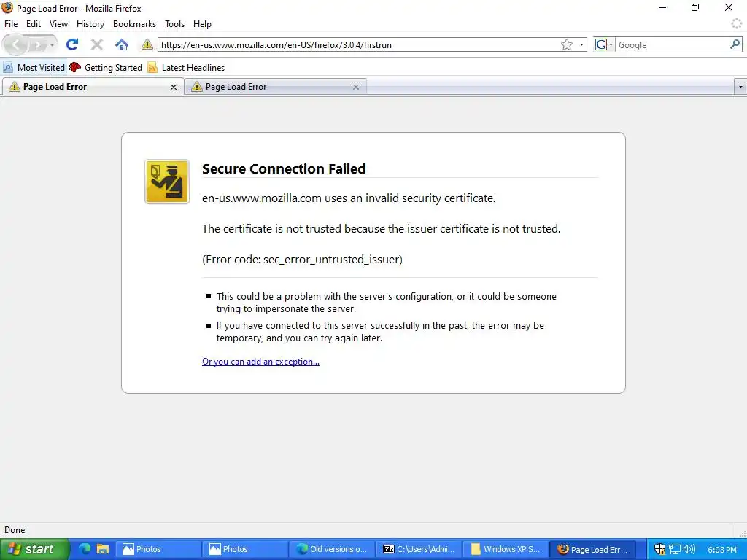Open the list all tabs dropdown
Viewport: 747px width, 560px height.
[x=740, y=87]
